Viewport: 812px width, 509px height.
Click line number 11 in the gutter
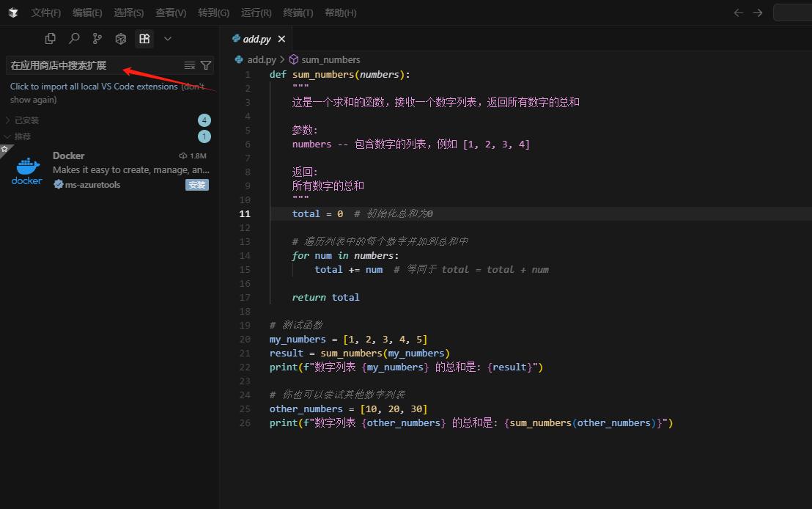click(245, 213)
